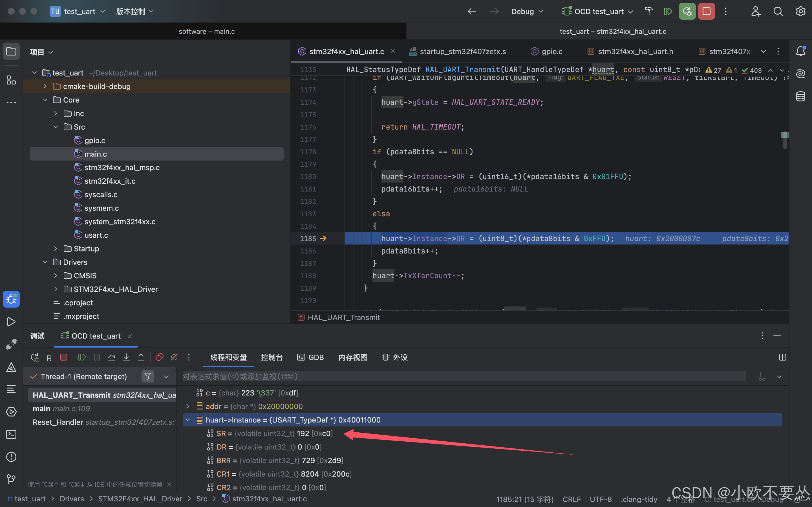This screenshot has width=812, height=507.
Task: Toggle the debug panel layout settings icon
Action: pos(782,357)
